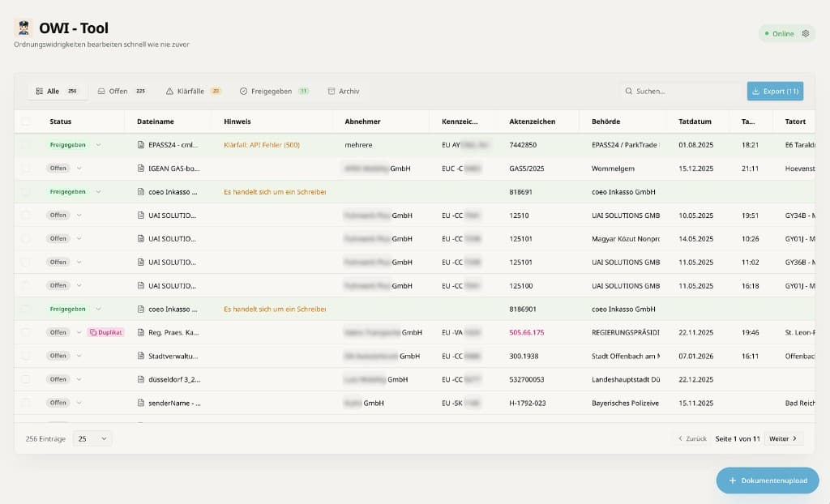Image resolution: width=830 pixels, height=504 pixels.
Task: Click the Behörde column header
Action: [605, 122]
